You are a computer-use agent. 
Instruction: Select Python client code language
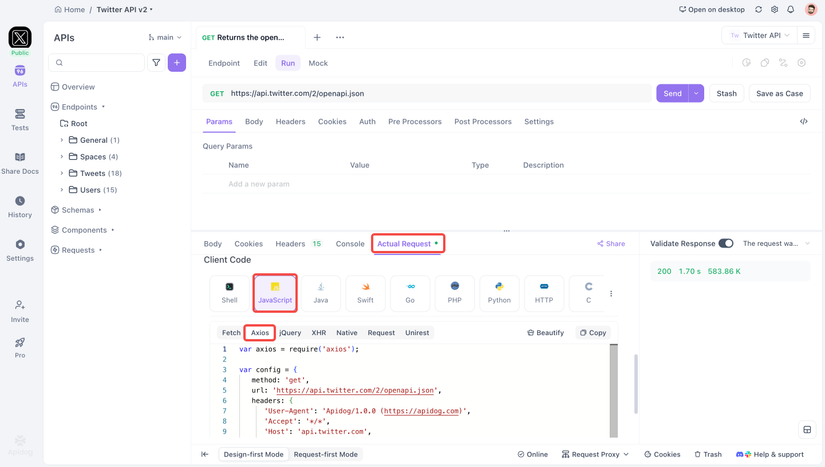tap(499, 293)
